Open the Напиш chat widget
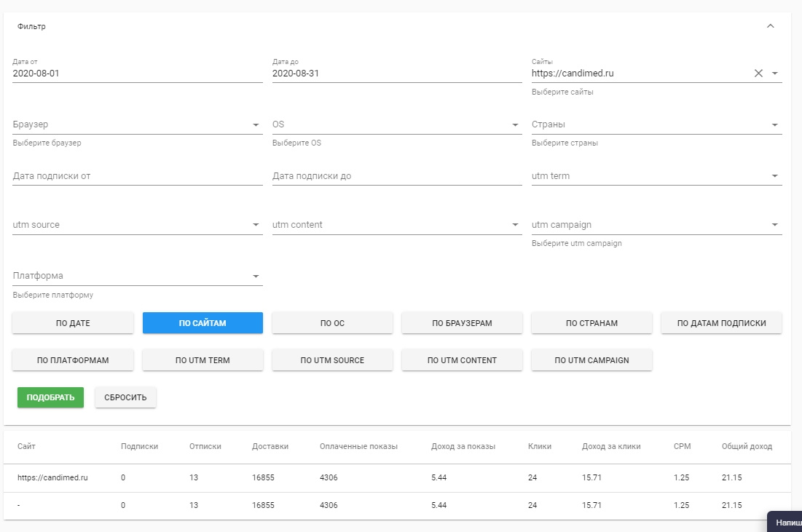 (x=787, y=522)
